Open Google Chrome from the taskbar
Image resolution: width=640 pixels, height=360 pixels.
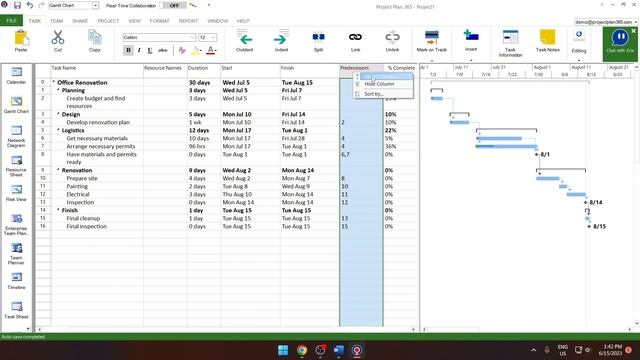pyautogui.click(x=302, y=350)
